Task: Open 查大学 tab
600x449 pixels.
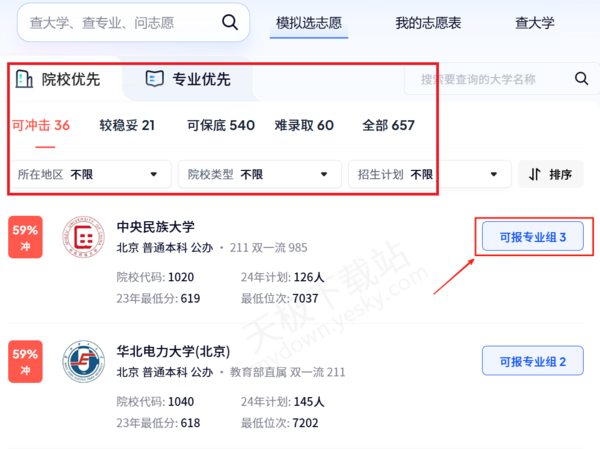Action: click(535, 23)
